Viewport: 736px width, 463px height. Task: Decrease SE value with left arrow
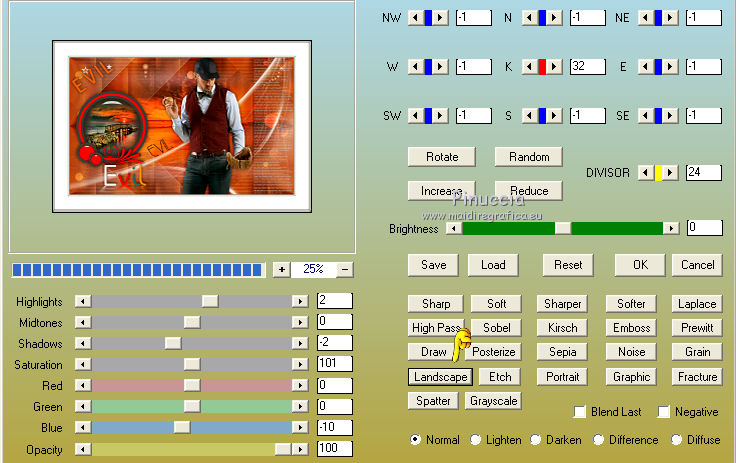[x=645, y=116]
